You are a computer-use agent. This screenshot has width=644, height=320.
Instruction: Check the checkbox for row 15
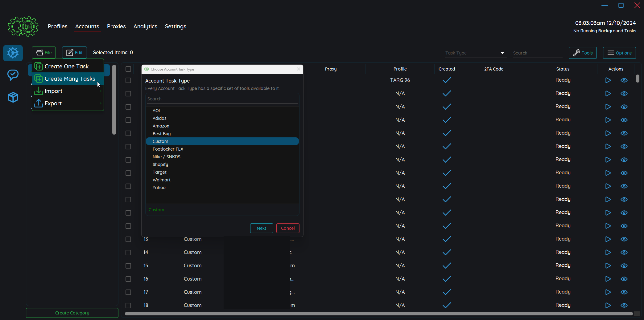tap(128, 266)
